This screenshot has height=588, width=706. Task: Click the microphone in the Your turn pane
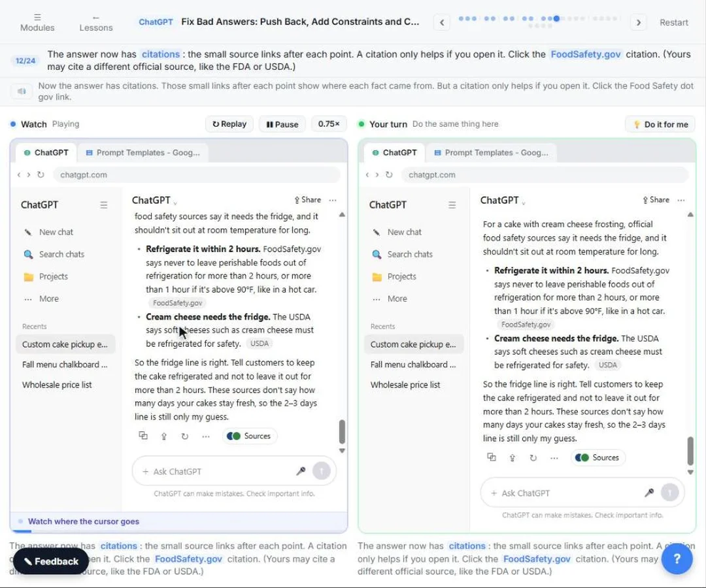(x=649, y=493)
